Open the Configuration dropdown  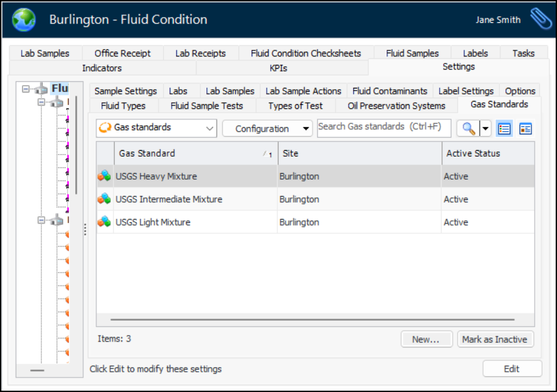point(267,128)
